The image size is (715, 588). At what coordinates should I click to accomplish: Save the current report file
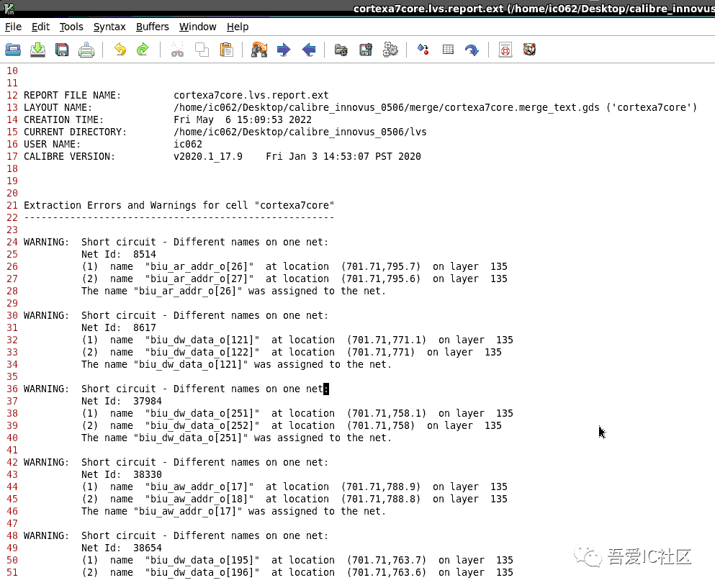pos(37,49)
